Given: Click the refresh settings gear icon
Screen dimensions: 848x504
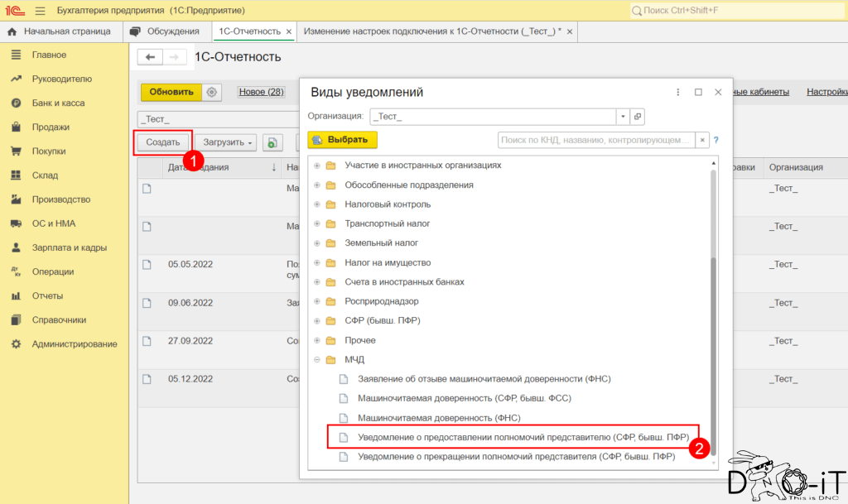Looking at the screenshot, I should [x=212, y=92].
